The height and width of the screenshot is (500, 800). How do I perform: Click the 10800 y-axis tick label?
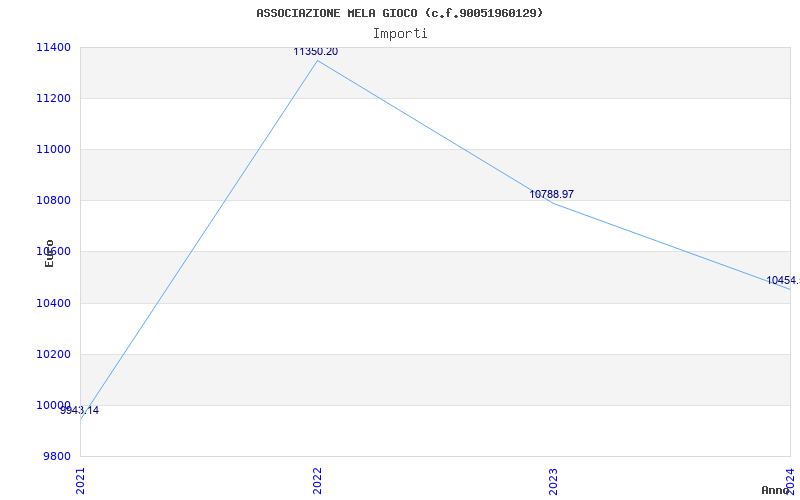[53, 201]
